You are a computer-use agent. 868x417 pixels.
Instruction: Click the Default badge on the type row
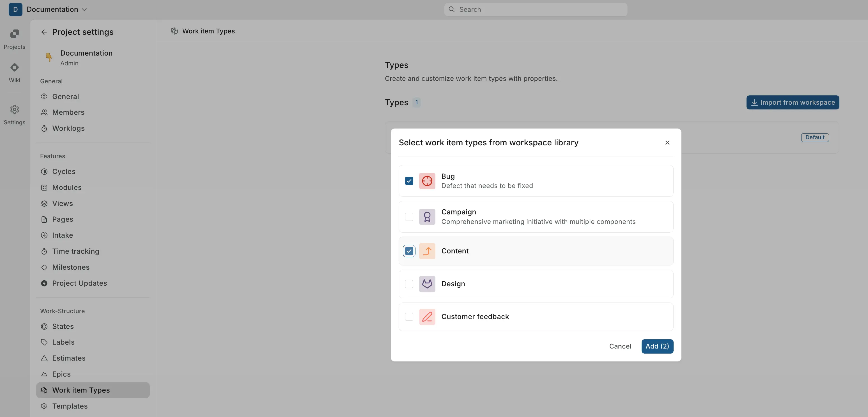(814, 137)
